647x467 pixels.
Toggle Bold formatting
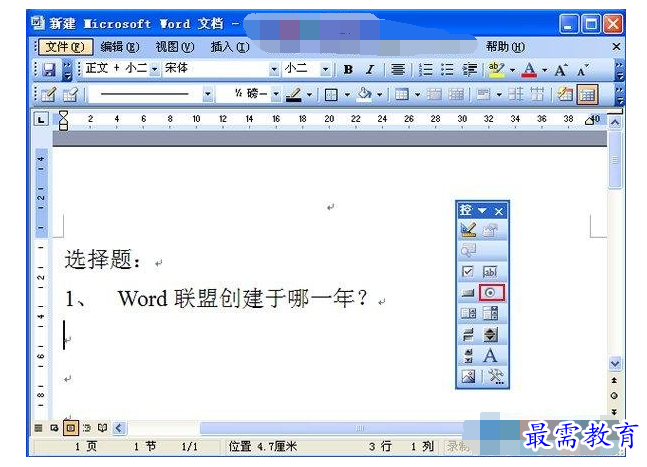[x=348, y=70]
